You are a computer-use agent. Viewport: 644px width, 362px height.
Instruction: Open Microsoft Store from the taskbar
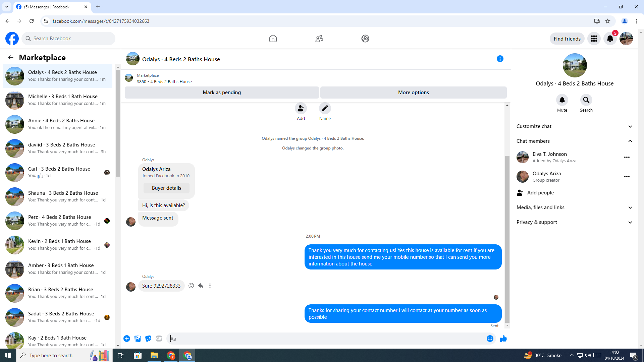[138, 355]
